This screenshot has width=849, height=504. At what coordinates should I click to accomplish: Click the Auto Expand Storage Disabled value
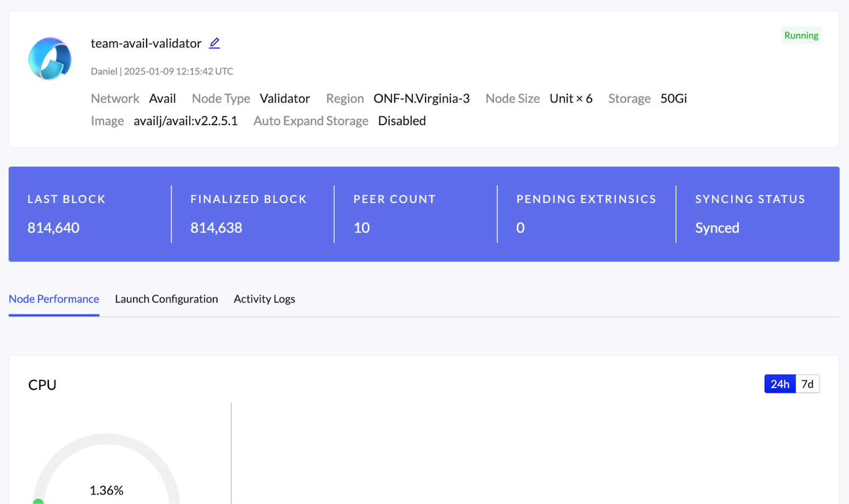pos(402,121)
